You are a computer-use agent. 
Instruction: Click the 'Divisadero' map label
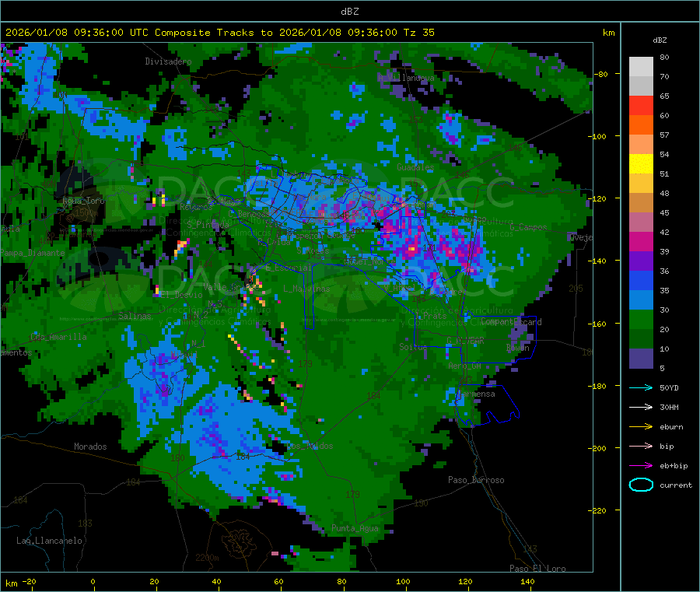[x=168, y=61]
